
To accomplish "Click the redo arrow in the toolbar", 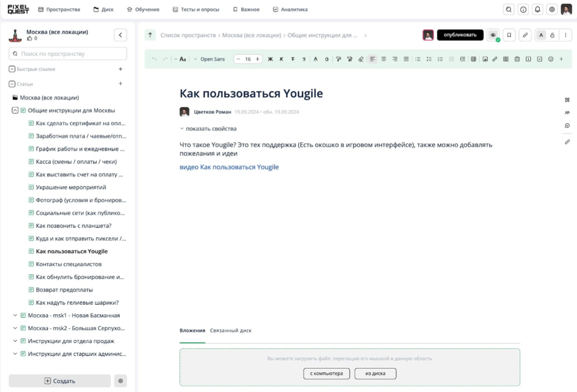I will tap(165, 59).
